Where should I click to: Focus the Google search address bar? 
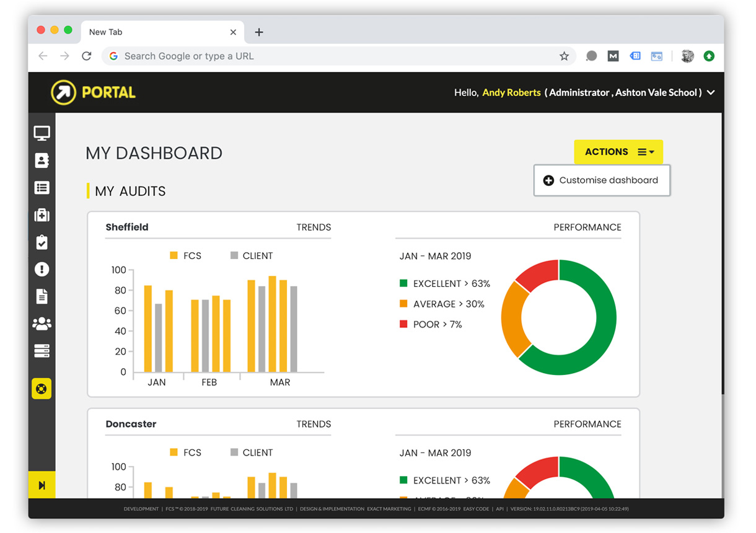coord(340,56)
